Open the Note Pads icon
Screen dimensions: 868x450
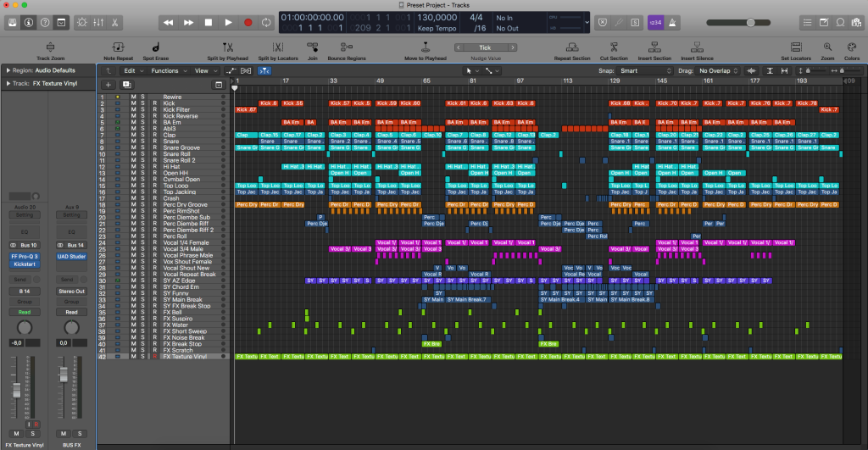pyautogui.click(x=824, y=23)
